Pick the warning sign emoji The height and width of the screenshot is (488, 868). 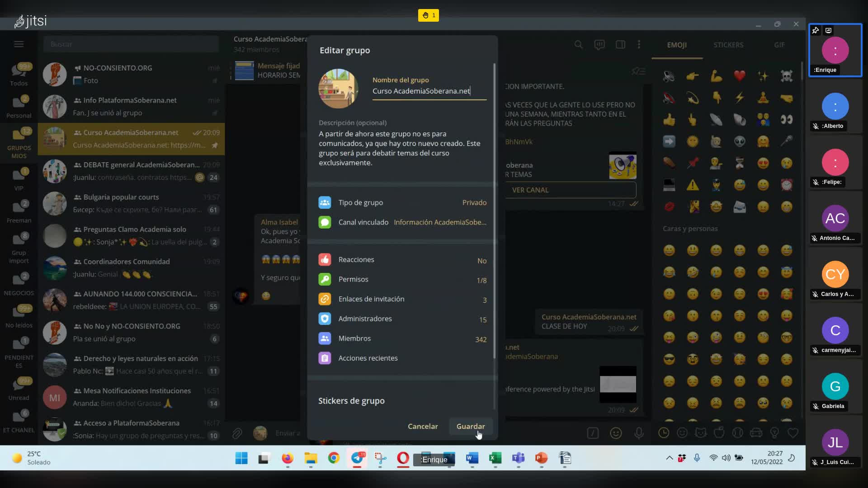693,185
